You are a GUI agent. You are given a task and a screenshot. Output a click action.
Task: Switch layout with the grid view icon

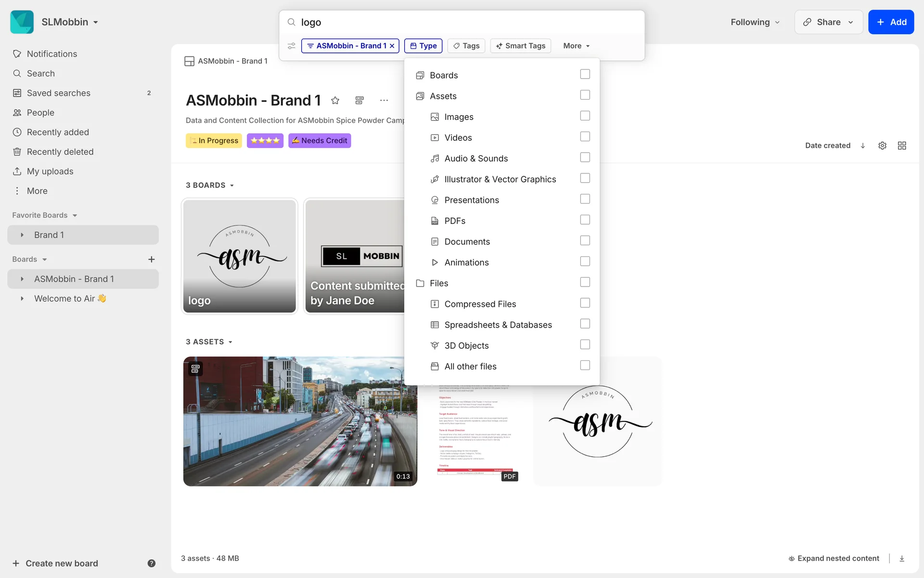902,145
